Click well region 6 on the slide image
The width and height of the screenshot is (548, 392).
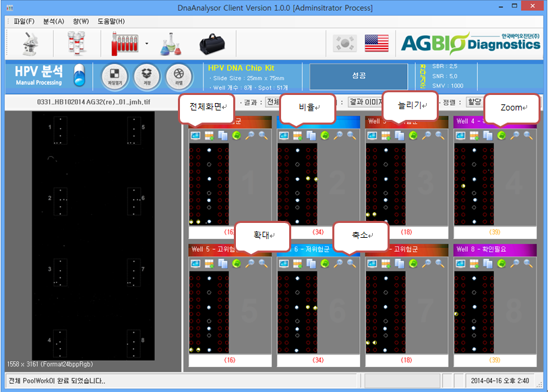click(134, 201)
